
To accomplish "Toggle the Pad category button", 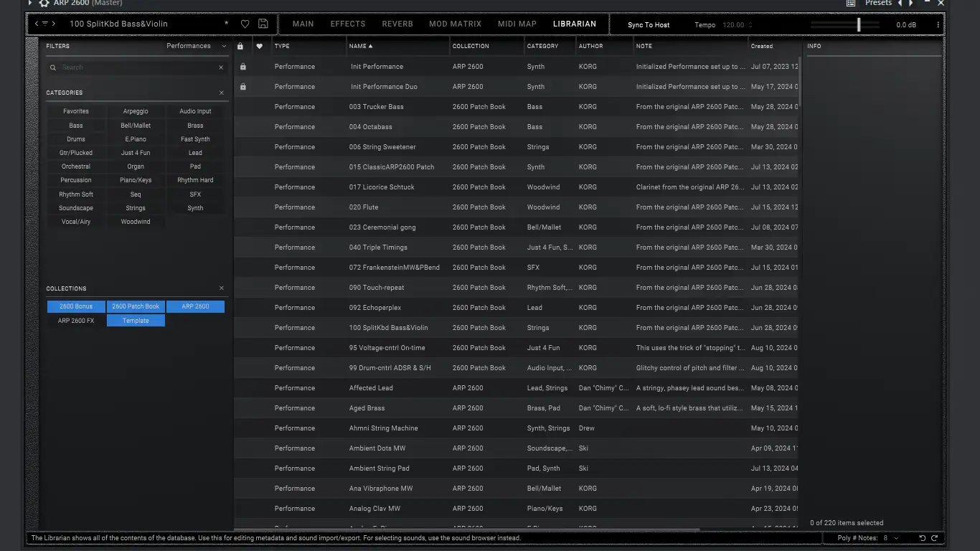I will pos(195,166).
